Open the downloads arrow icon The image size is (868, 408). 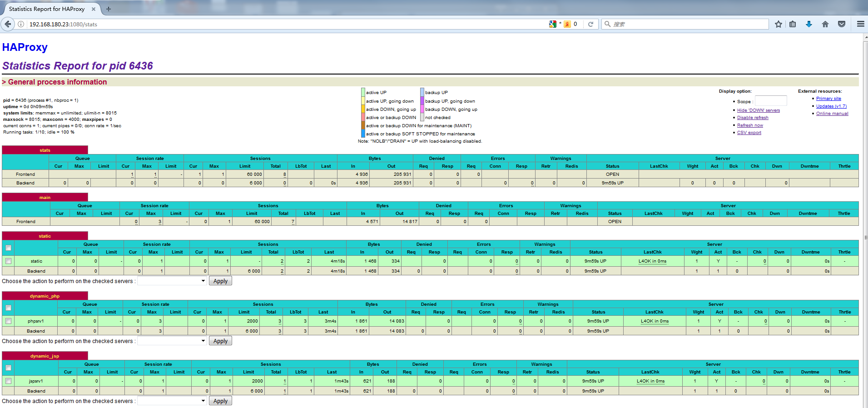(x=809, y=24)
